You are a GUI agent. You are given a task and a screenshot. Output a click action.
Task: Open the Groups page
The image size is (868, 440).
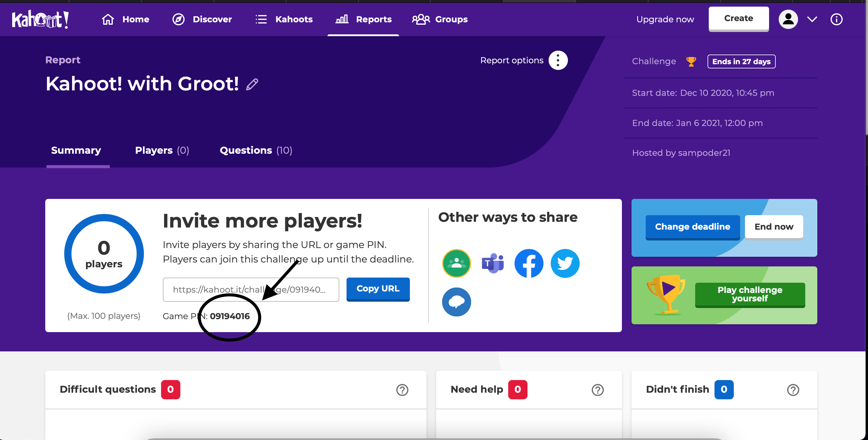[x=440, y=19]
